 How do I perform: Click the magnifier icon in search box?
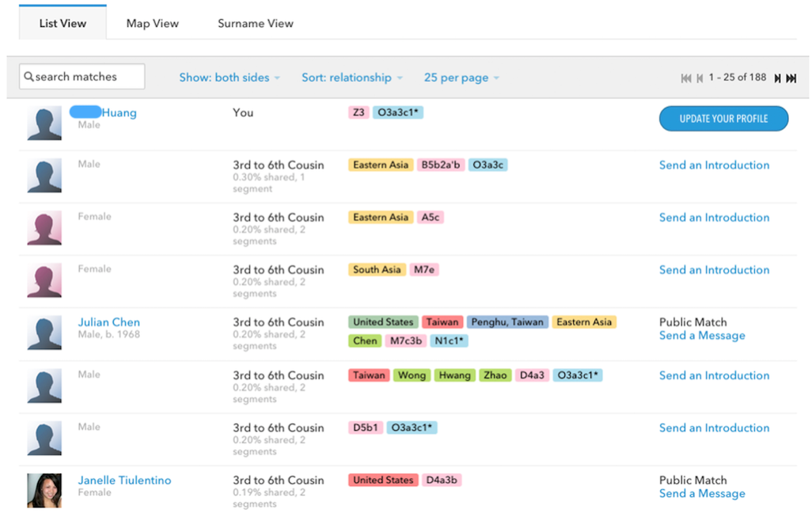(x=28, y=77)
